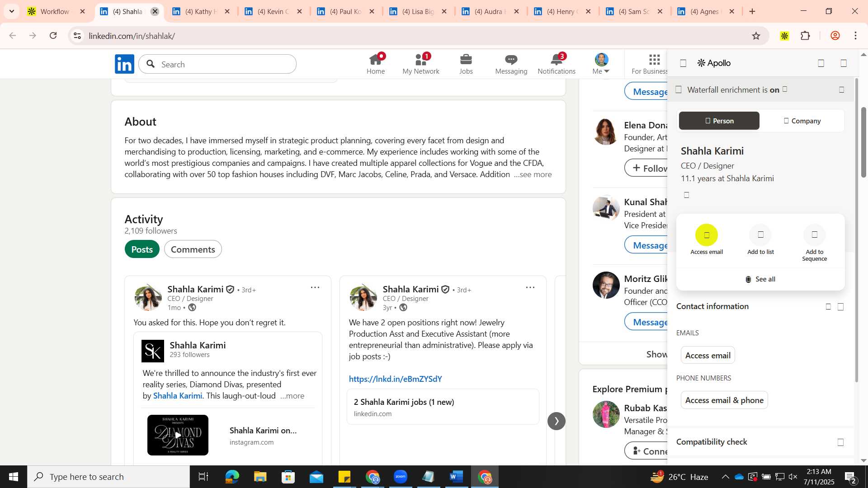The width and height of the screenshot is (868, 488).
Task: Open Jobs section
Action: coord(466,64)
